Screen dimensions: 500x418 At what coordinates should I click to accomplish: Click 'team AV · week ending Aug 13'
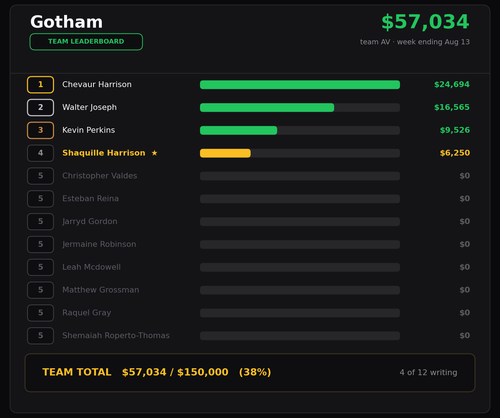coord(415,42)
